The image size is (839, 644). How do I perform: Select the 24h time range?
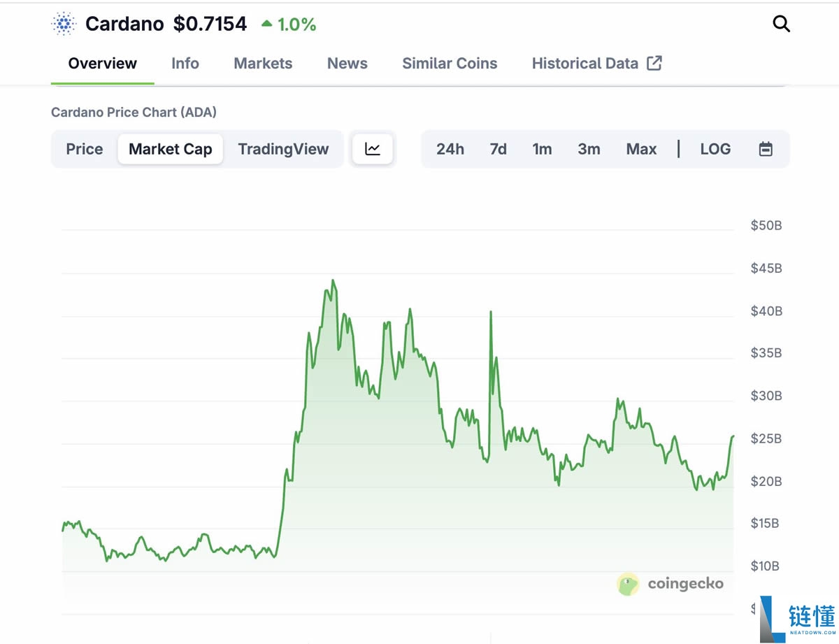coord(450,149)
